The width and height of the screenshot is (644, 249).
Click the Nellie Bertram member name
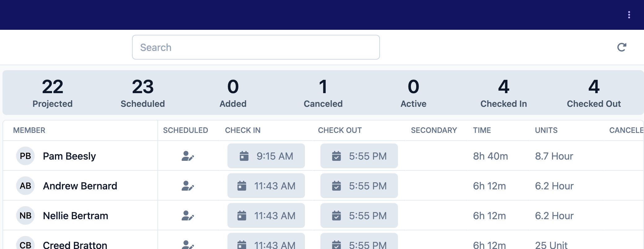(76, 215)
